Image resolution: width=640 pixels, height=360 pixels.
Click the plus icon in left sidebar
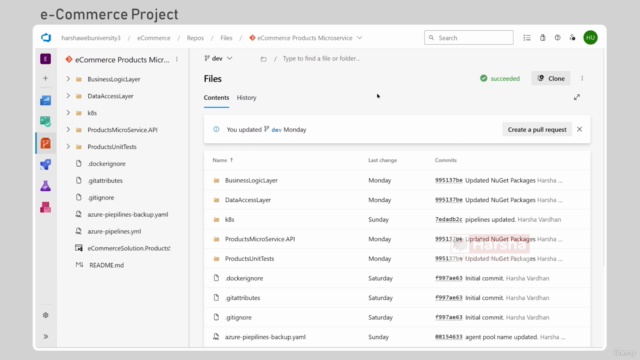[x=45, y=78]
